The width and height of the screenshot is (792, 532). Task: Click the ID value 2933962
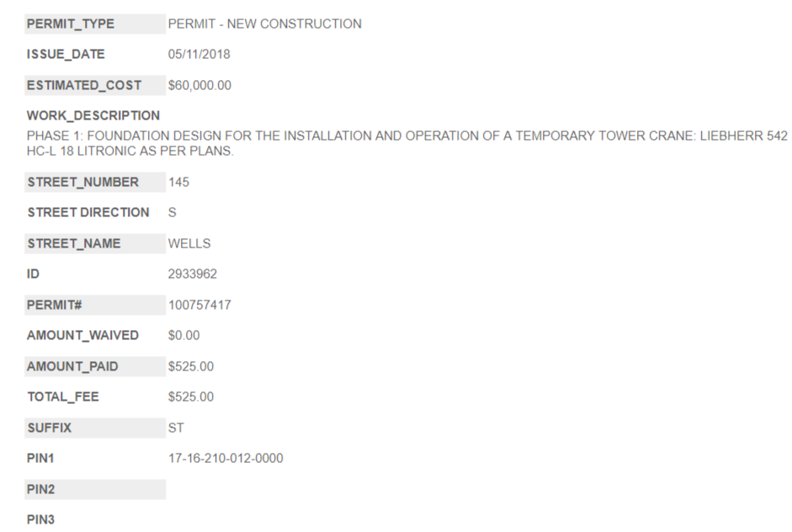coord(193,274)
